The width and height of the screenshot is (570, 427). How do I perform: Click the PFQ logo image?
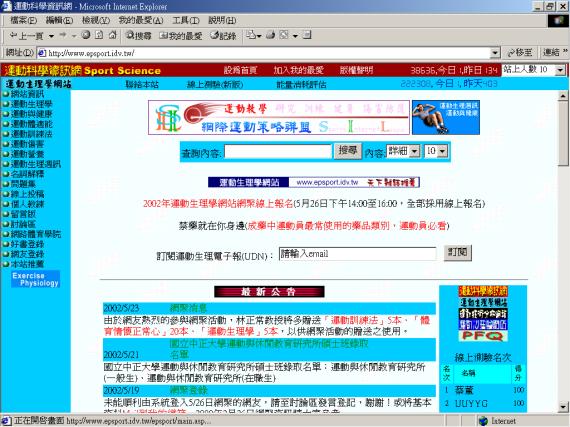click(x=483, y=336)
